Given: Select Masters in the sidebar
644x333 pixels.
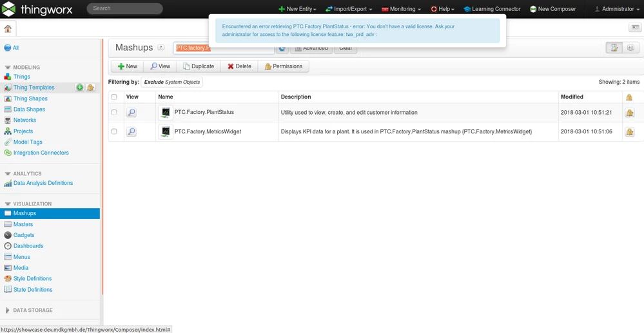Looking at the screenshot, I should point(23,224).
